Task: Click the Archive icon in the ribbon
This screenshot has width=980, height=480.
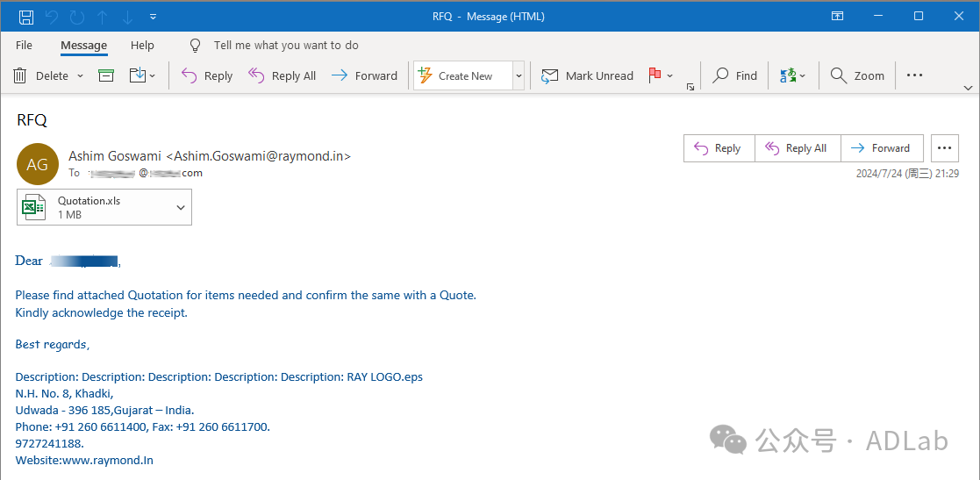Action: [x=106, y=75]
